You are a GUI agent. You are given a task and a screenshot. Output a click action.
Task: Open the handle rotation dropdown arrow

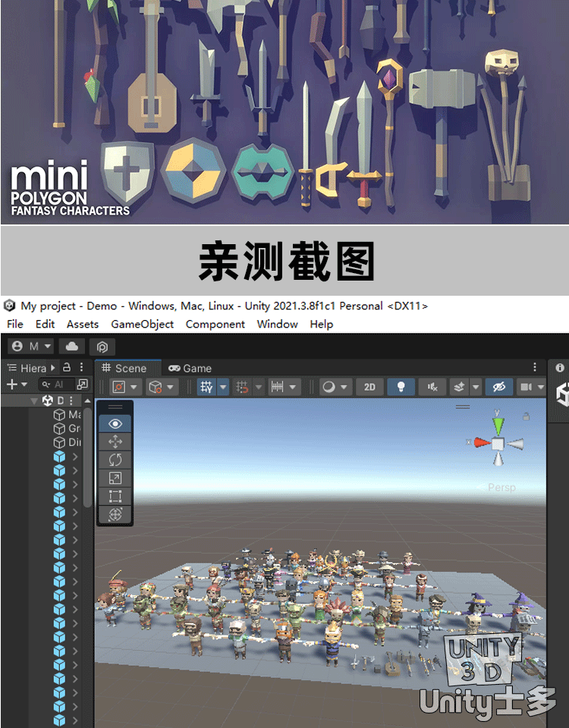[x=171, y=387]
